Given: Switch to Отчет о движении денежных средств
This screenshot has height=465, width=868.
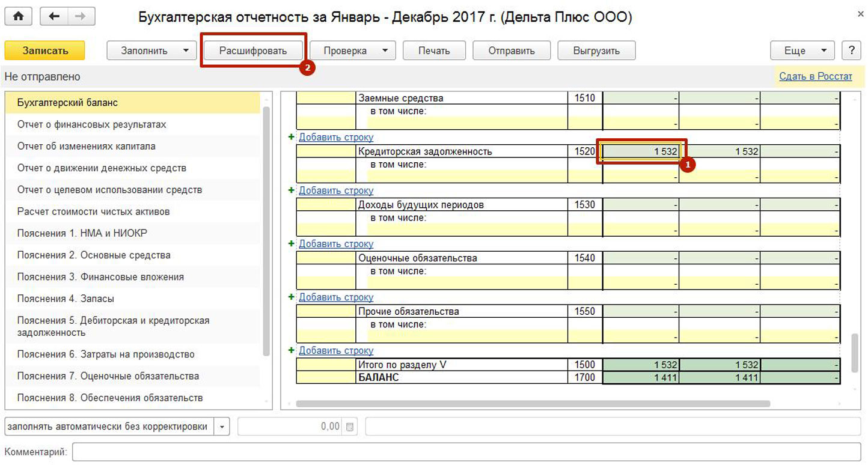Looking at the screenshot, I should click(102, 168).
